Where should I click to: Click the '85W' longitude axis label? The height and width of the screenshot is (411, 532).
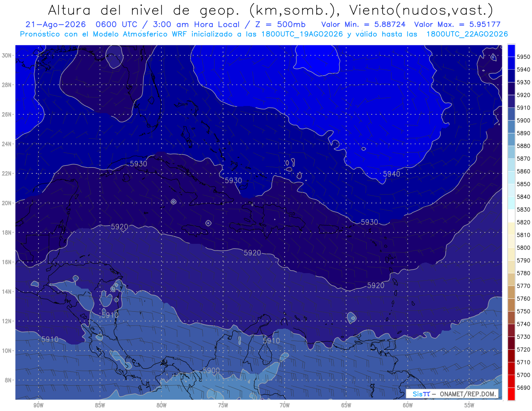100,406
